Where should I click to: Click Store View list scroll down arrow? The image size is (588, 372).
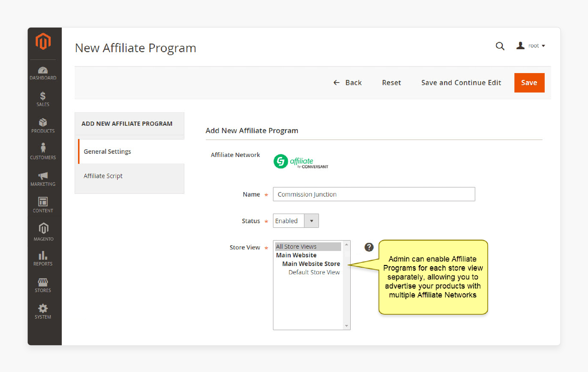click(347, 326)
